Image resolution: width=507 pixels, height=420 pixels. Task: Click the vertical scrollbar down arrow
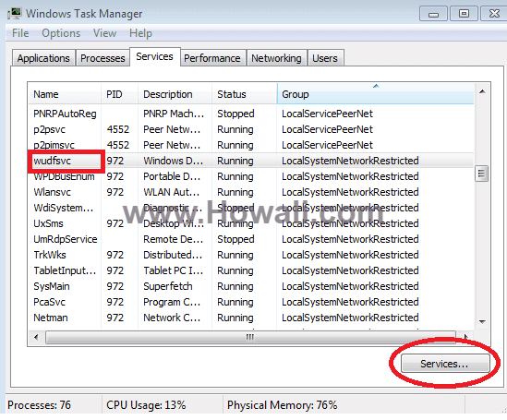click(x=482, y=322)
